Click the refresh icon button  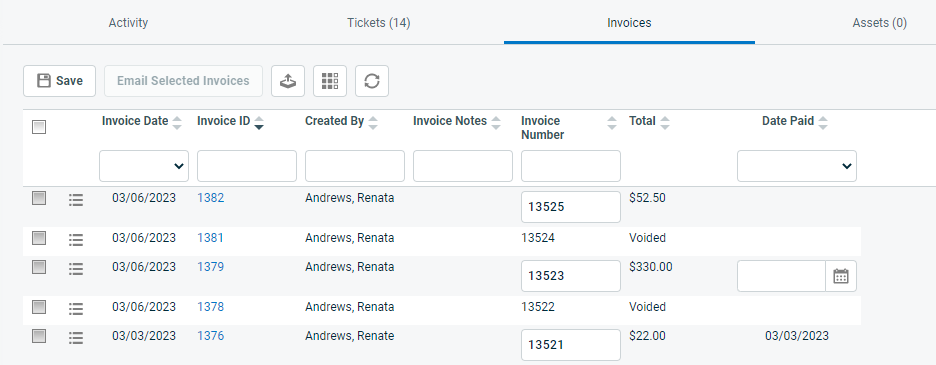[372, 81]
